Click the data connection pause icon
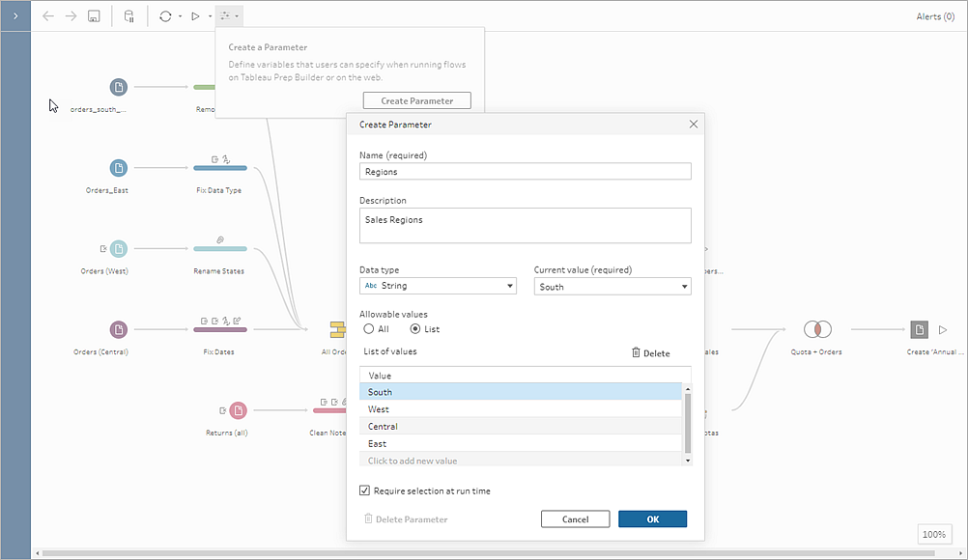The width and height of the screenshot is (968, 560). coord(129,16)
